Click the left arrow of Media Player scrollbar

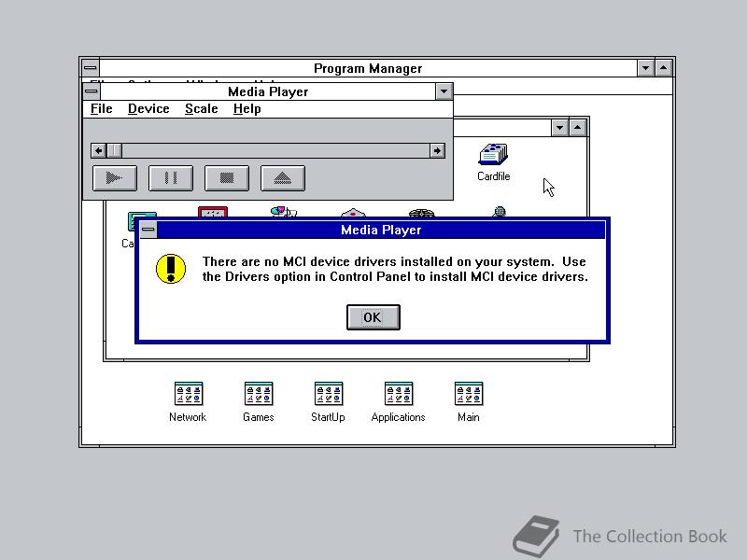98,151
